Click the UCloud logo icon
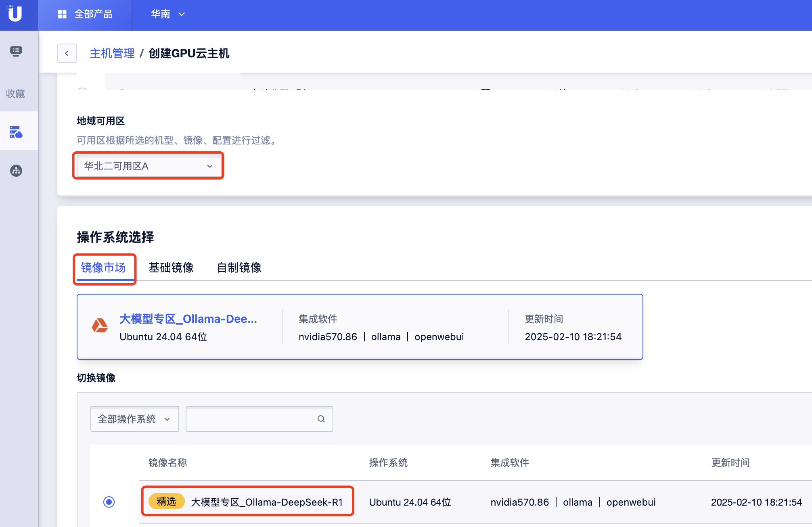Viewport: 812px width, 527px height. tap(15, 14)
